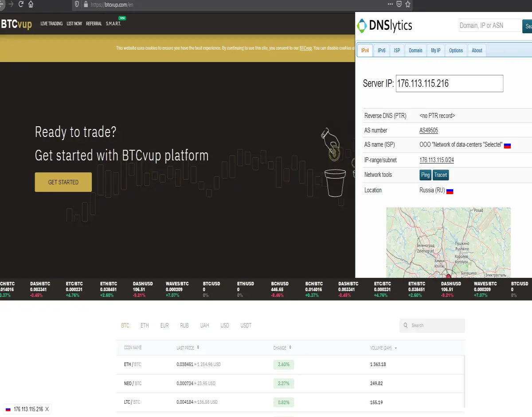Select the ETH market tab

pyautogui.click(x=145, y=325)
